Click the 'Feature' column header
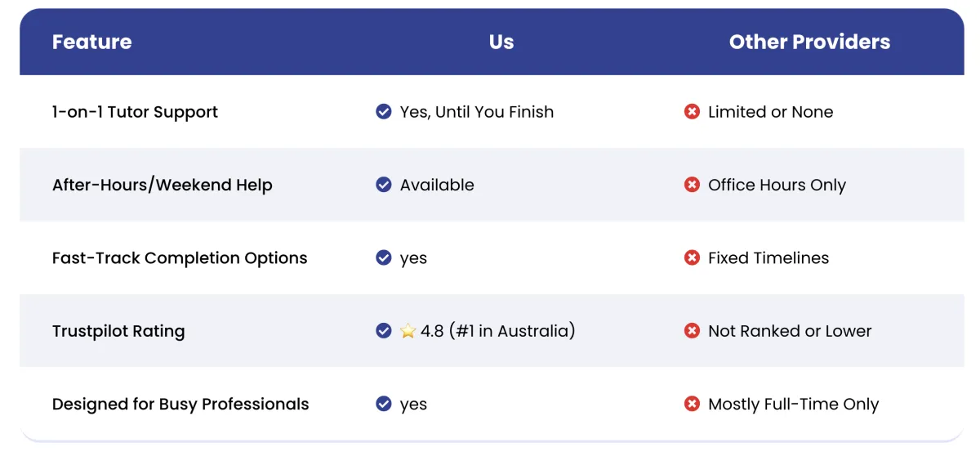 point(91,42)
